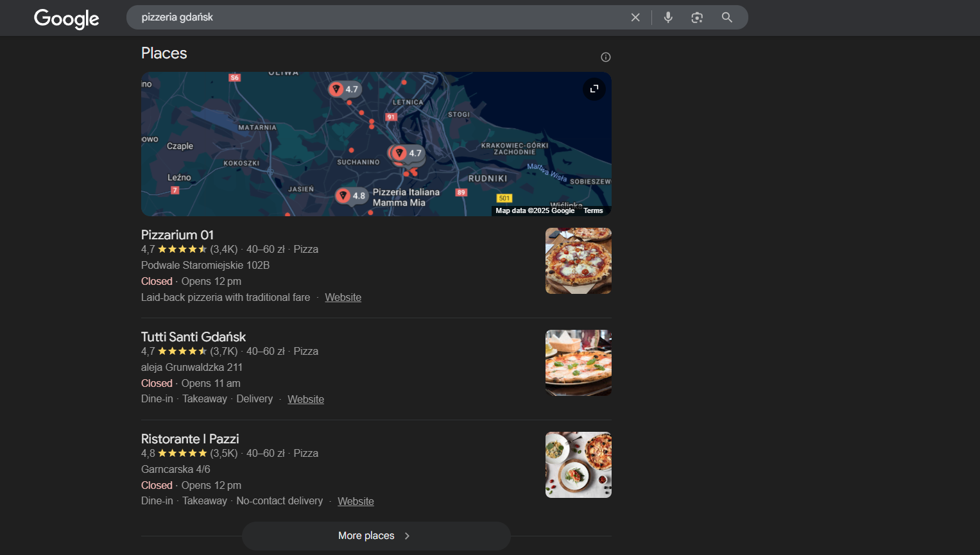Open Places info circle icon
The width and height of the screenshot is (980, 555).
(605, 57)
